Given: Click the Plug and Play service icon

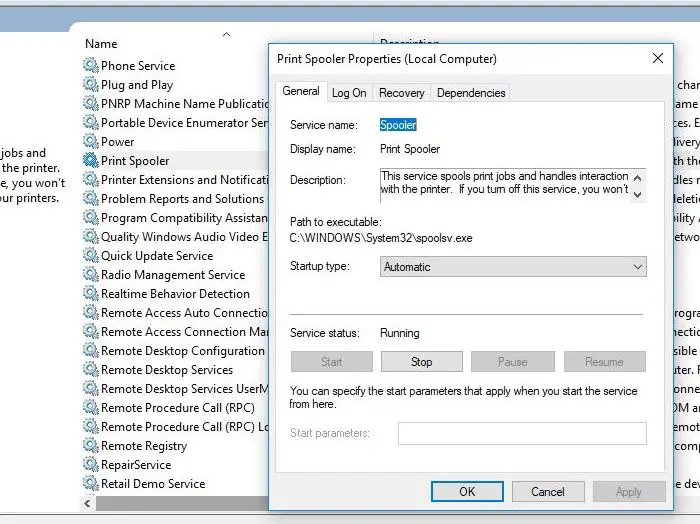Looking at the screenshot, I should [91, 85].
